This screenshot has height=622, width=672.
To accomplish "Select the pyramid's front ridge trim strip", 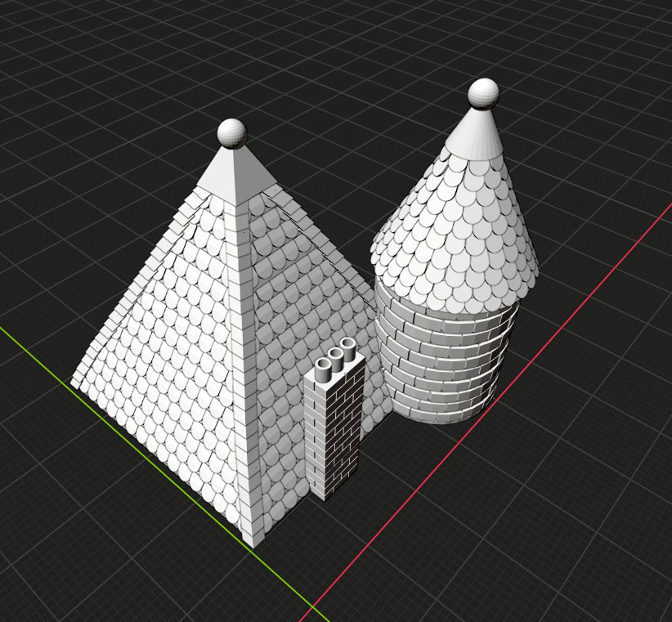I will [x=244, y=368].
